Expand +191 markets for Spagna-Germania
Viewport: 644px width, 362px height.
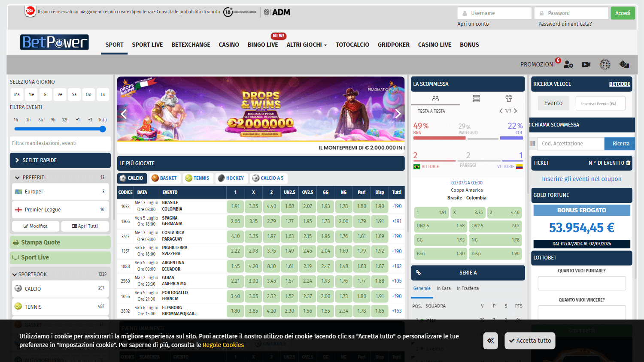point(397,221)
